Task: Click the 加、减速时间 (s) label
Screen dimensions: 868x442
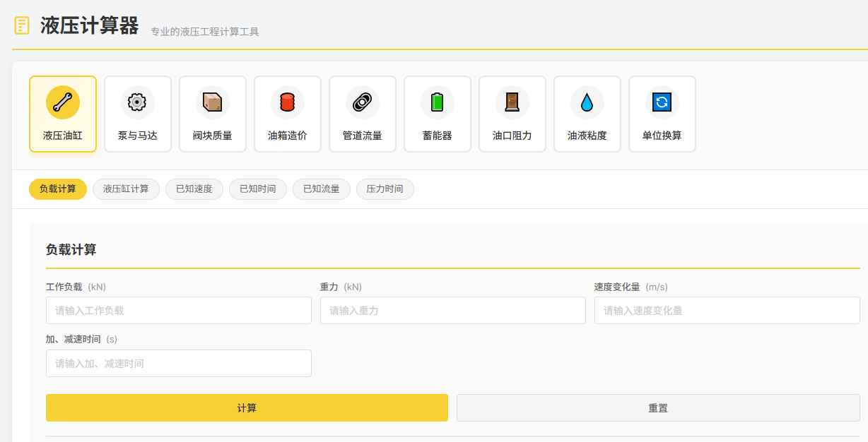Action: click(x=81, y=340)
